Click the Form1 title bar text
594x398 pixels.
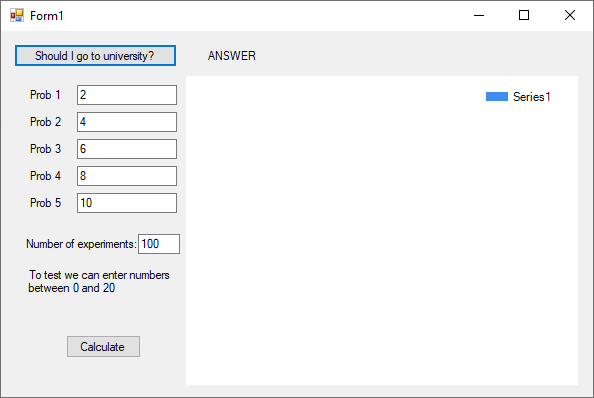click(x=47, y=16)
